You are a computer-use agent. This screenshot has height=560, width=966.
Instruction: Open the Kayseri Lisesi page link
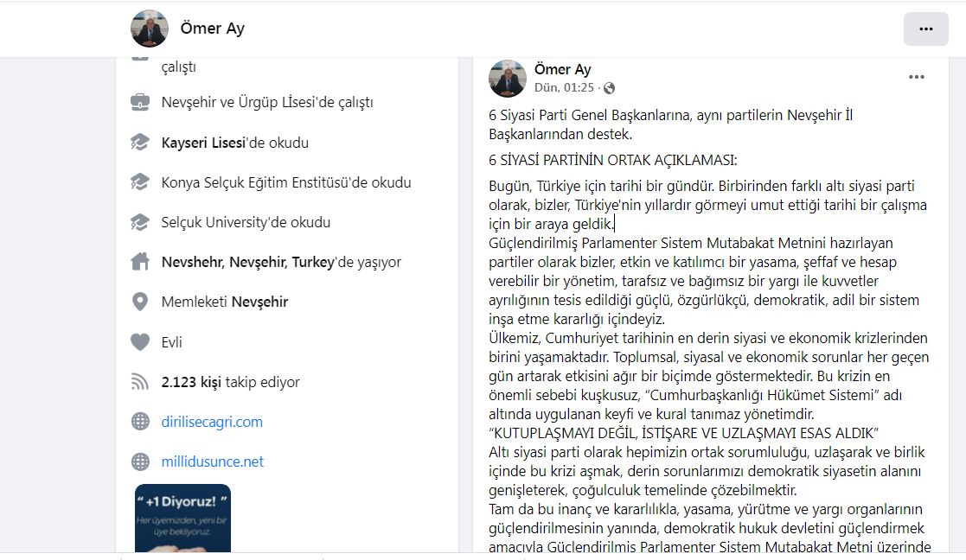[x=204, y=143]
